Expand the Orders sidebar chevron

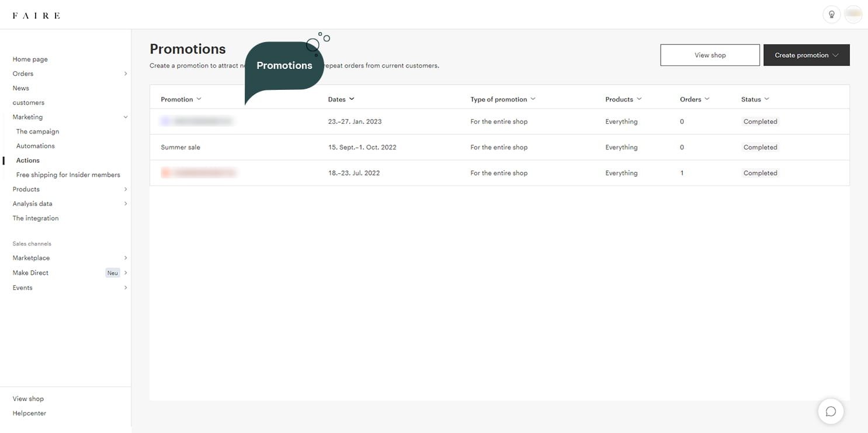pos(126,74)
